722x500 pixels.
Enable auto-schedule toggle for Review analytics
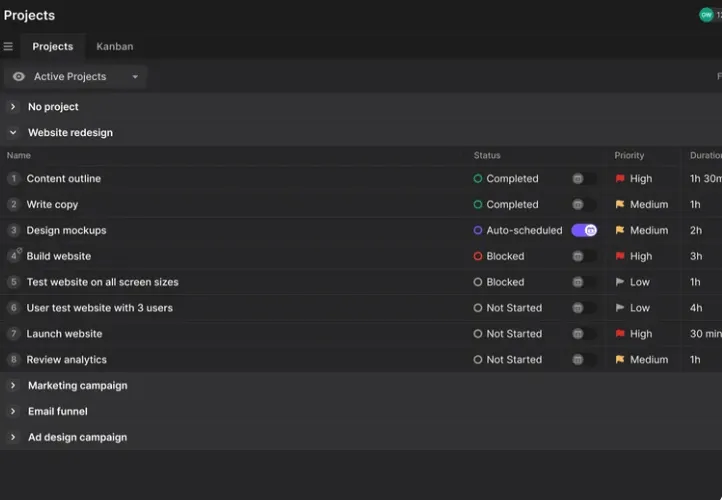tap(584, 360)
